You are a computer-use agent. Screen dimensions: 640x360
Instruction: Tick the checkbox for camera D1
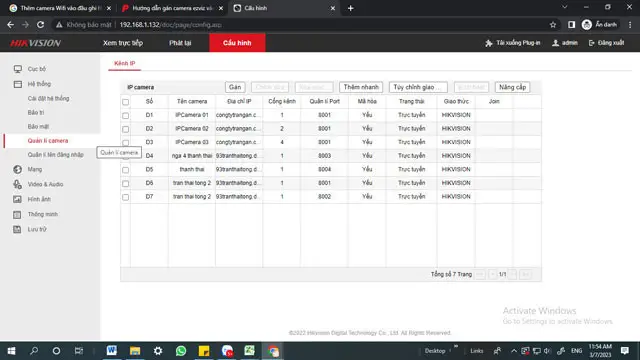pos(126,116)
